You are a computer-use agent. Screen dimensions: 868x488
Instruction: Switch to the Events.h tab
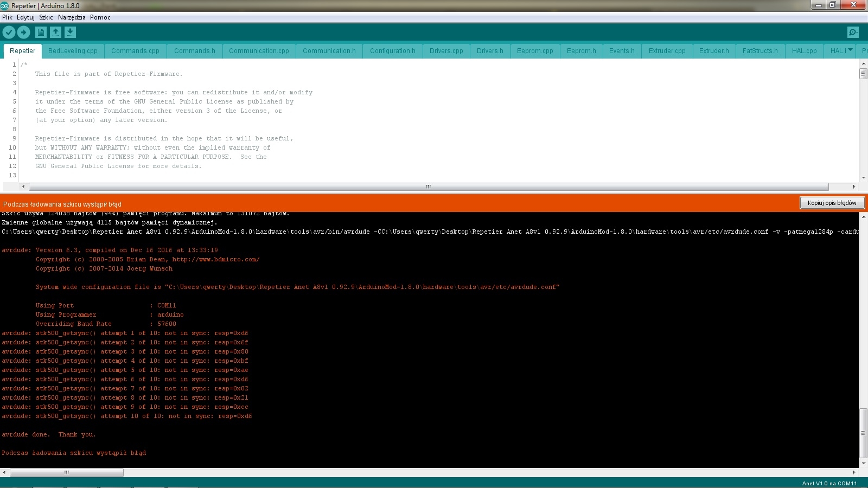pyautogui.click(x=622, y=51)
